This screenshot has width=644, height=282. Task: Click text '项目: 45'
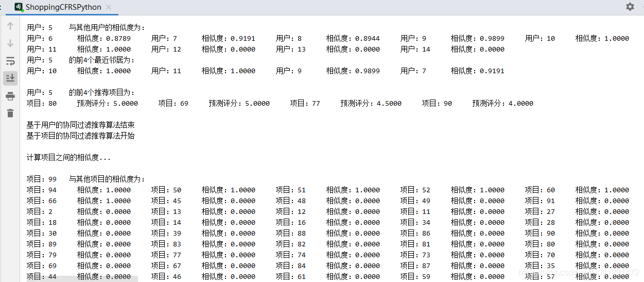point(166,201)
